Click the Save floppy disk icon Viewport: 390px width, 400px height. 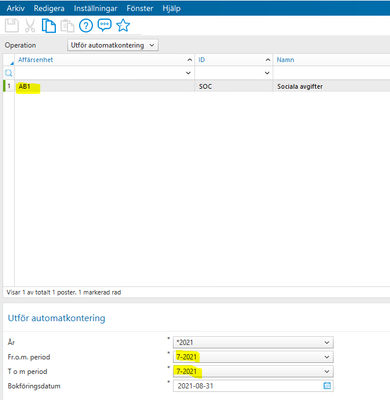[x=12, y=26]
